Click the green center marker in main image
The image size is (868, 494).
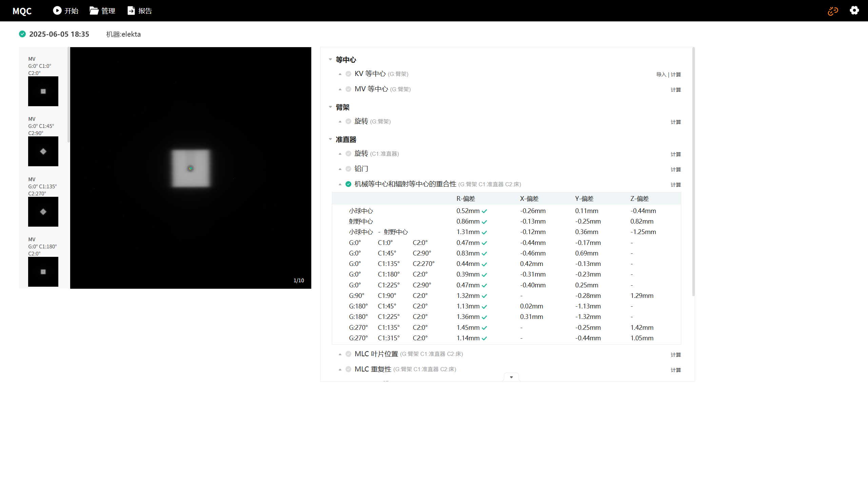coord(191,168)
